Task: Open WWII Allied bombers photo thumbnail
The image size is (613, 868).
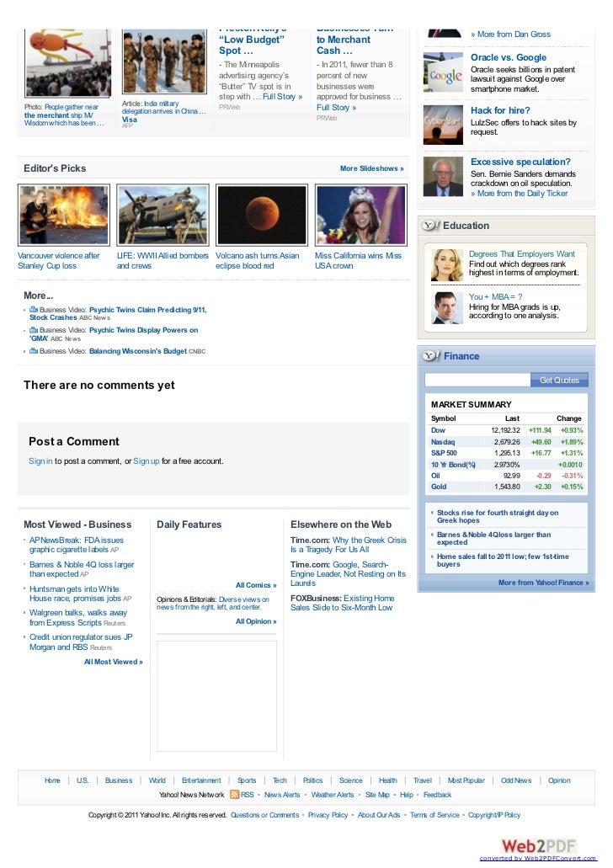Action: coord(163,215)
